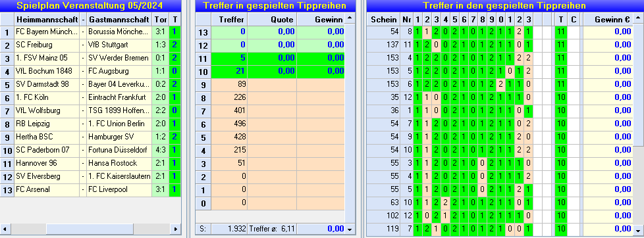The width and height of the screenshot is (644, 238).
Task: Click up arrow of Treffer table scrollbar
Action: (x=350, y=18)
